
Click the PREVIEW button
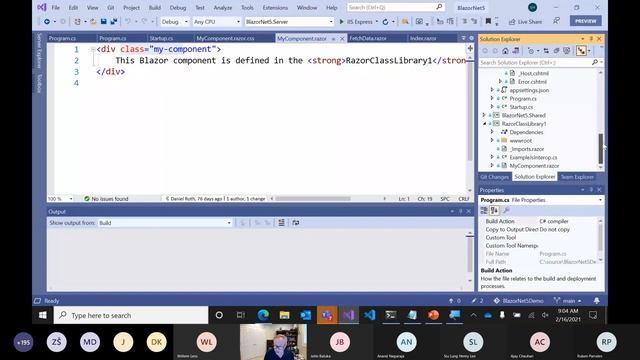coord(586,21)
